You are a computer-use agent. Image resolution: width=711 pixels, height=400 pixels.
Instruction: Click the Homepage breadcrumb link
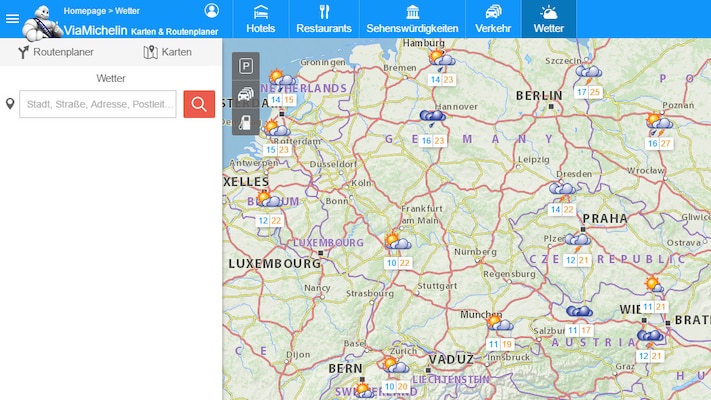84,11
